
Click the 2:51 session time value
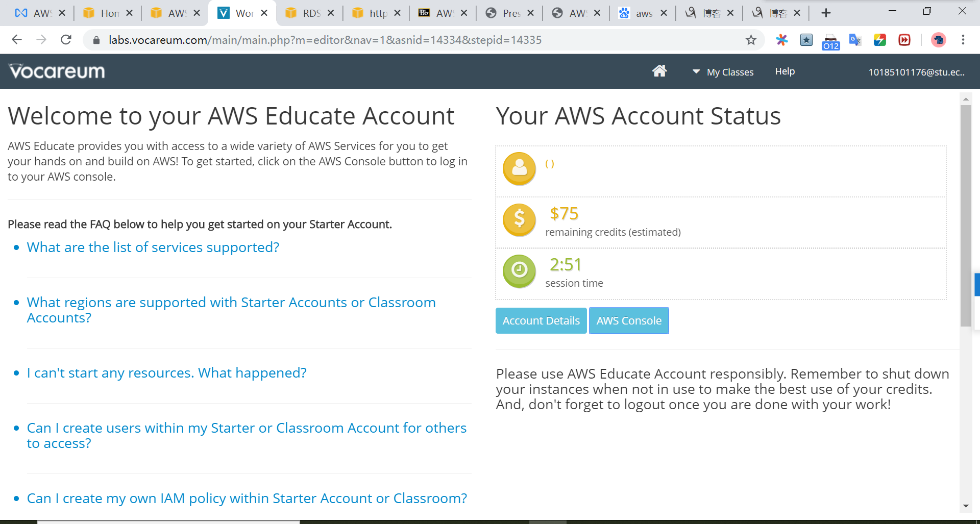coord(566,264)
